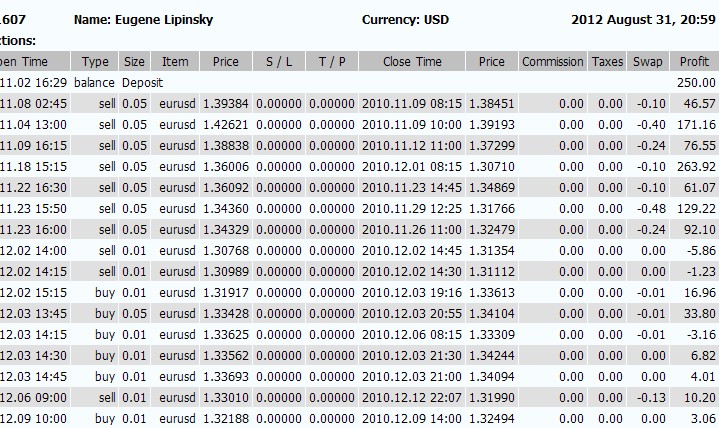Click close price 1.38451
This screenshot has height=428, width=719.
pos(492,104)
